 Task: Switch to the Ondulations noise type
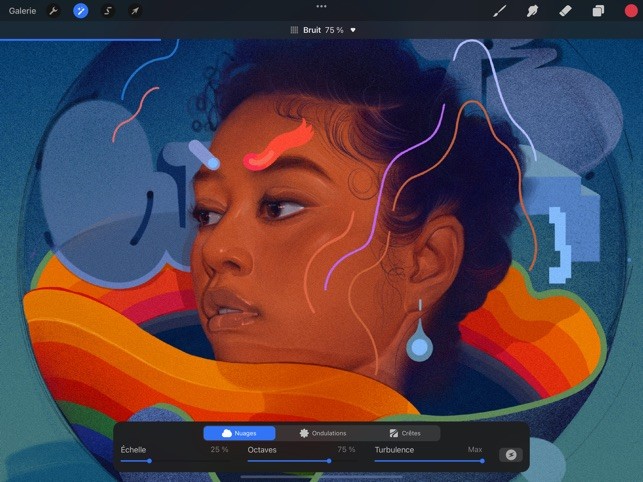pos(323,433)
